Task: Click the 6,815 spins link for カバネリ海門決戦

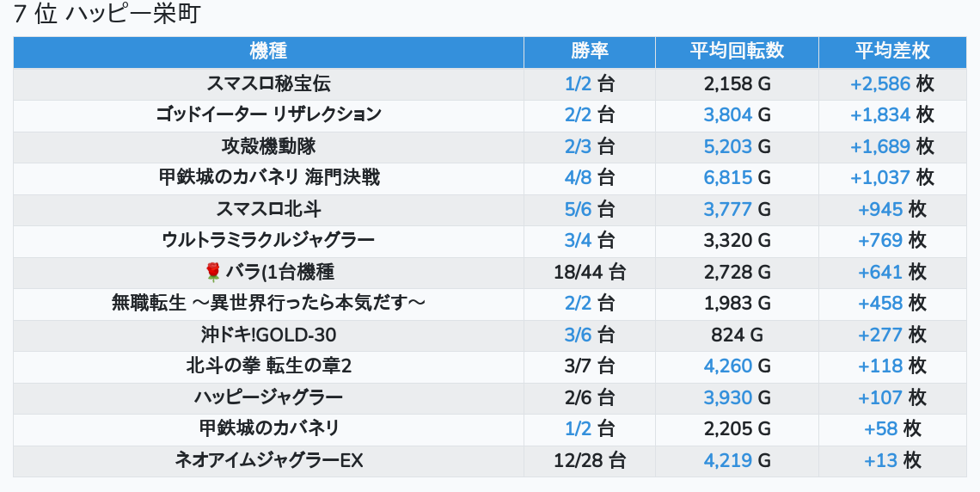Action: (727, 177)
